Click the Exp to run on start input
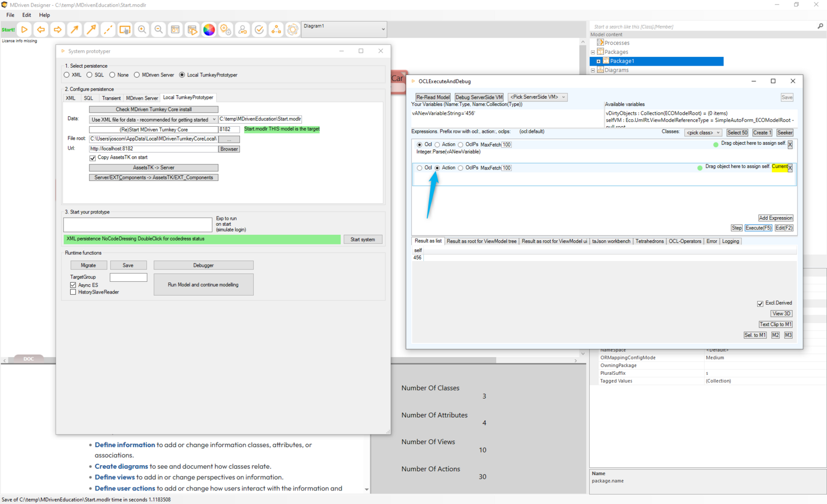 click(137, 224)
